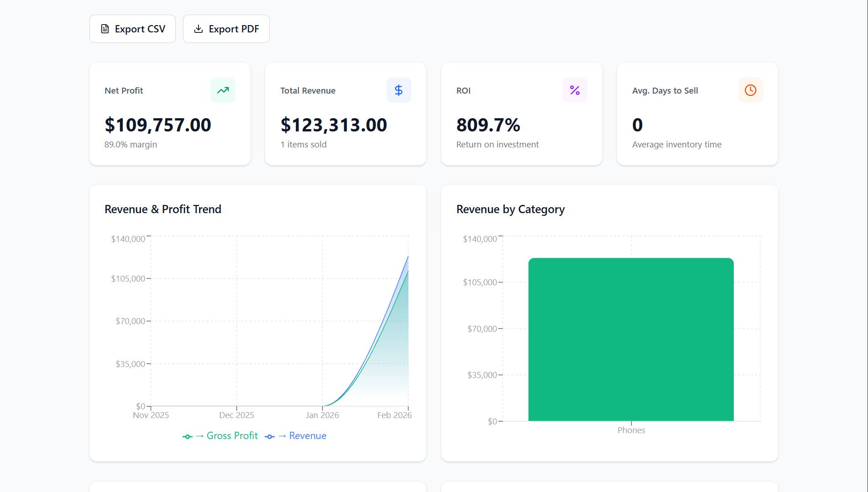Click the Phones category axis label
This screenshot has width=868, height=492.
pos(631,430)
